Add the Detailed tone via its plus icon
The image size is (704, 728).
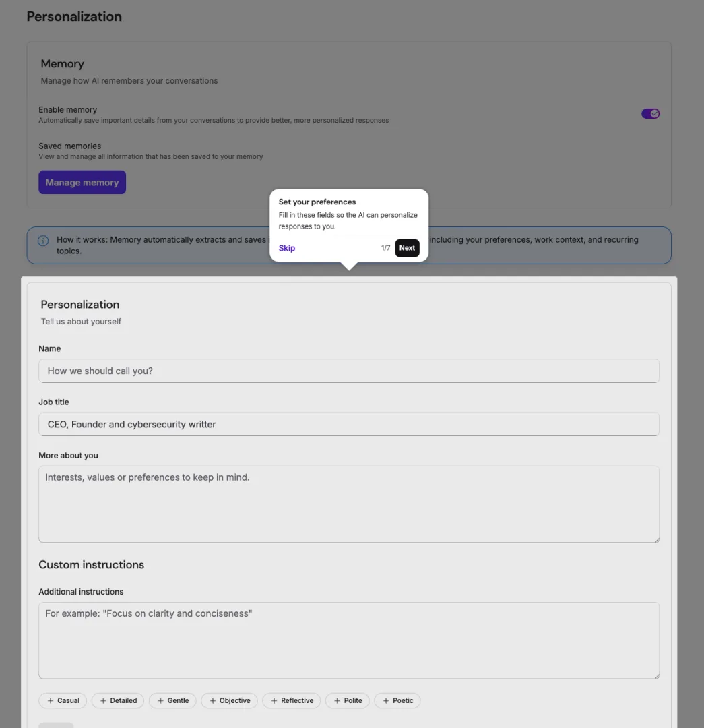pos(102,700)
